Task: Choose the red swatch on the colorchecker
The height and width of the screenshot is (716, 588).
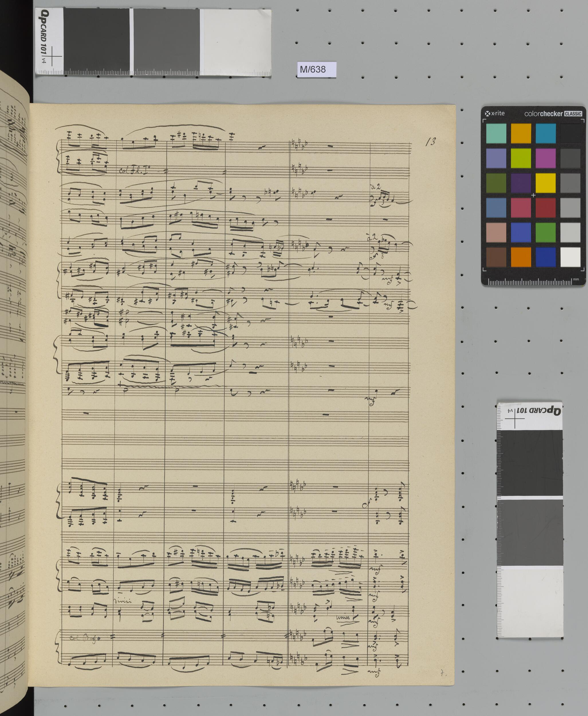Action: pyautogui.click(x=546, y=208)
